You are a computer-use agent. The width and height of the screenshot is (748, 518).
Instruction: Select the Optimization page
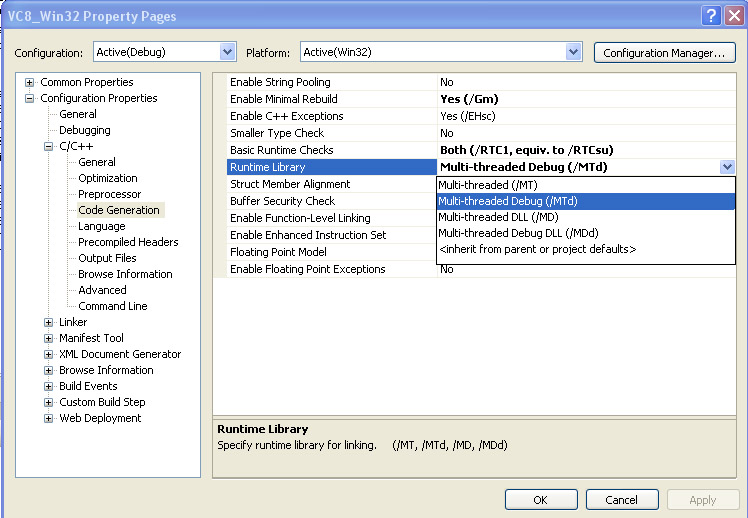click(108, 178)
